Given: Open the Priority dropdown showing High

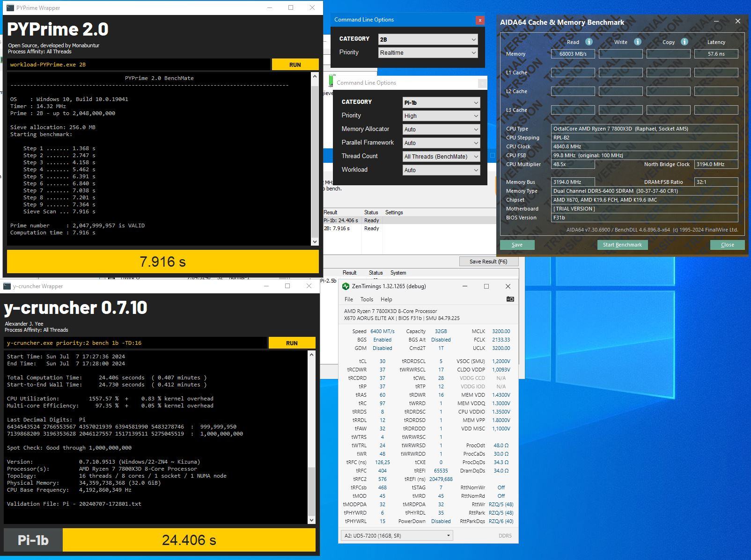Looking at the screenshot, I should tap(441, 116).
